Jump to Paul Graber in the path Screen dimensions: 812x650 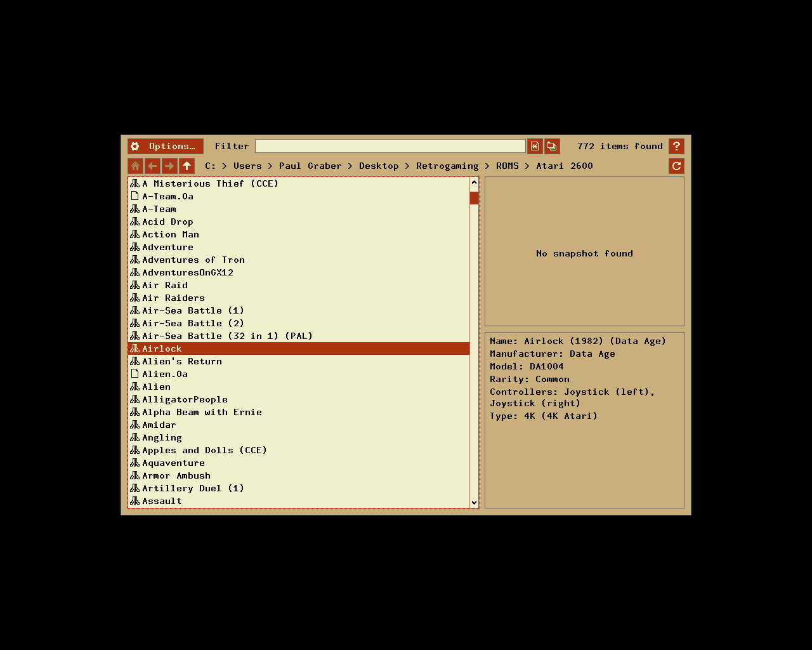pyautogui.click(x=310, y=166)
